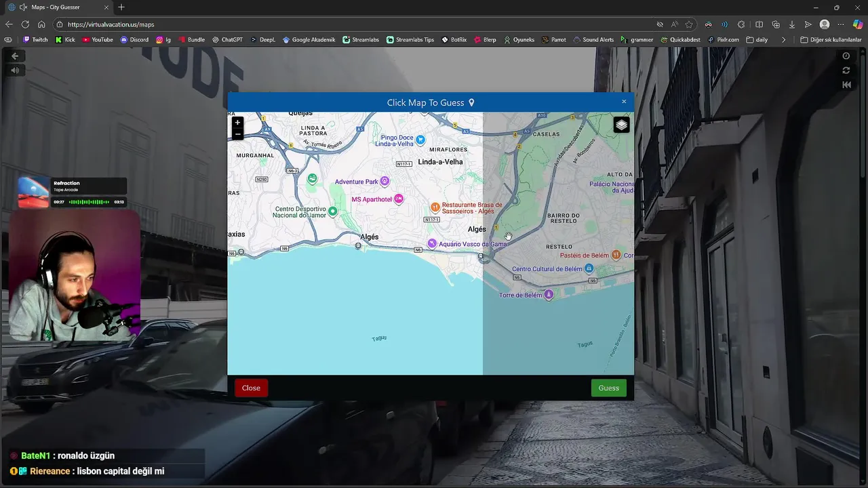Toggle split screen view

click(x=759, y=24)
